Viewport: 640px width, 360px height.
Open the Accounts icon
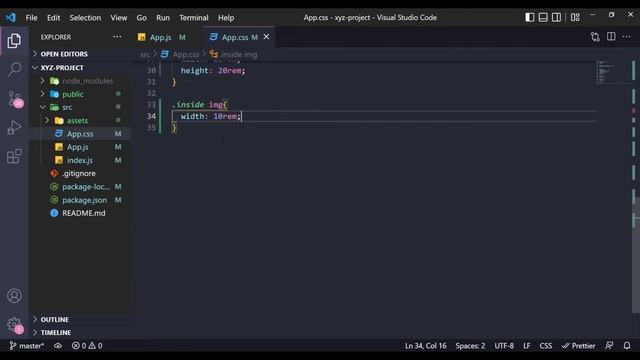pos(14,296)
